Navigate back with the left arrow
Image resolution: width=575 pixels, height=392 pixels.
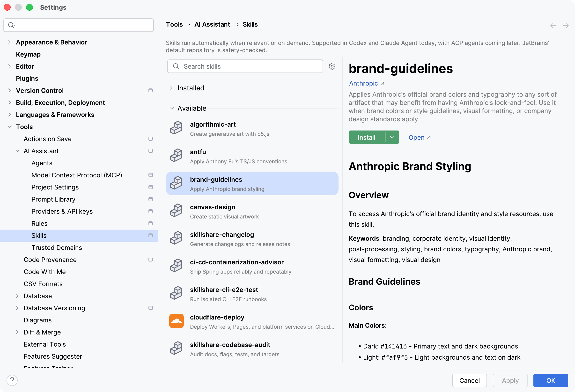click(x=553, y=25)
